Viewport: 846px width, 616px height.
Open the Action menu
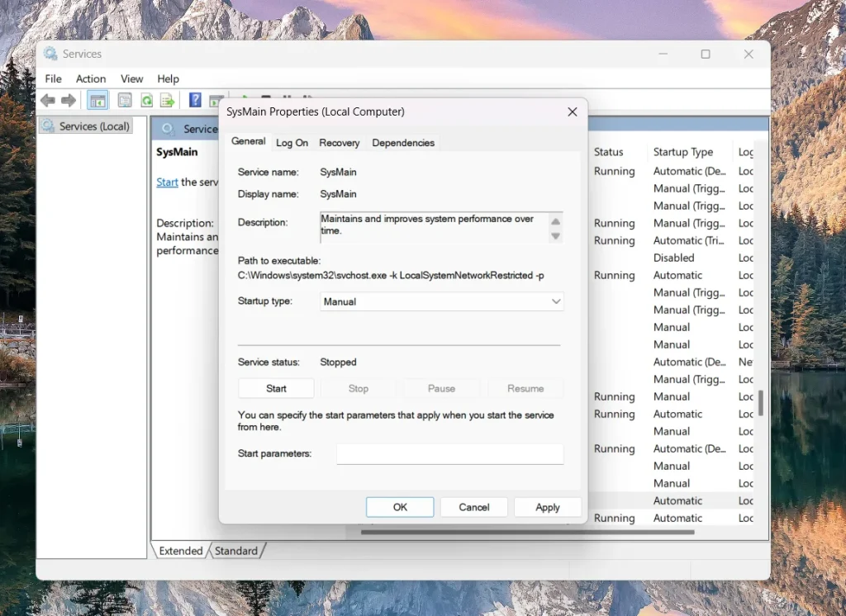point(91,78)
